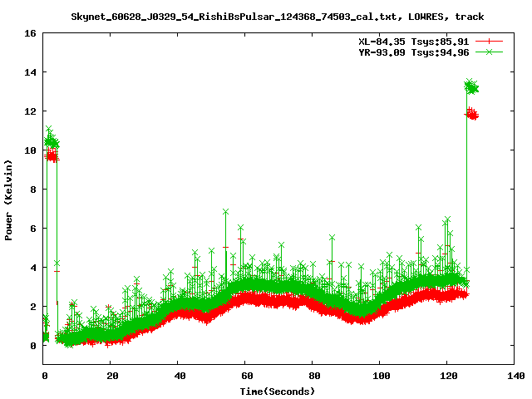This screenshot has height=399, width=532.
Task: Click the y-axis tick label 6
Action: 33,229
